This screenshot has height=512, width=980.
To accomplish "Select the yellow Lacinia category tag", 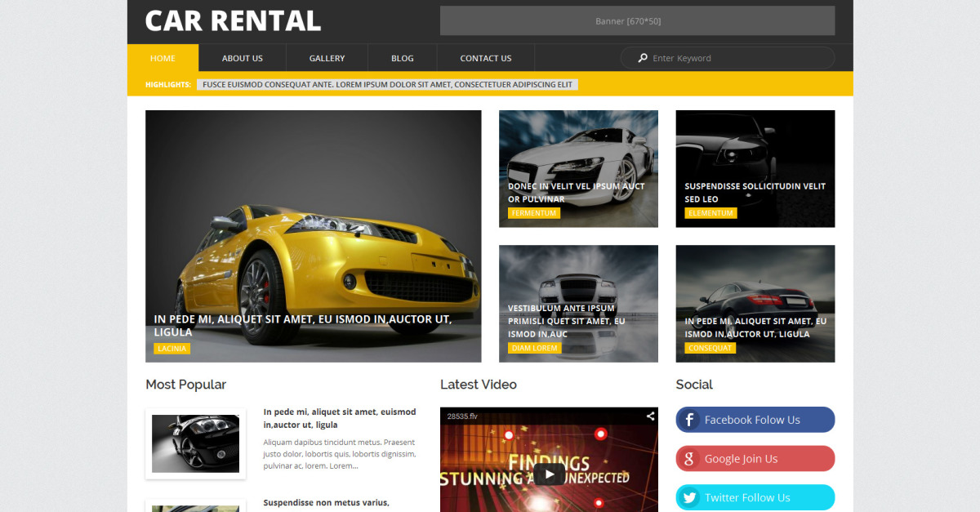I will click(171, 349).
